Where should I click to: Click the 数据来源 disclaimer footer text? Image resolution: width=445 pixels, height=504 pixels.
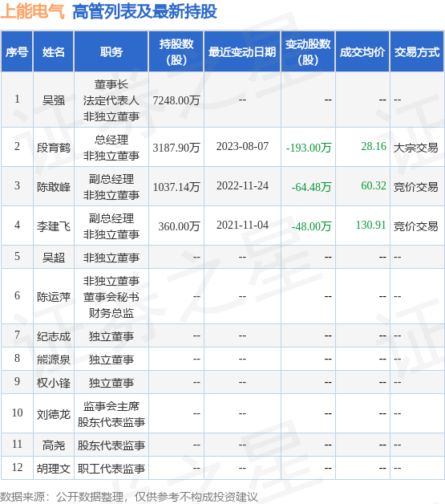click(x=129, y=497)
